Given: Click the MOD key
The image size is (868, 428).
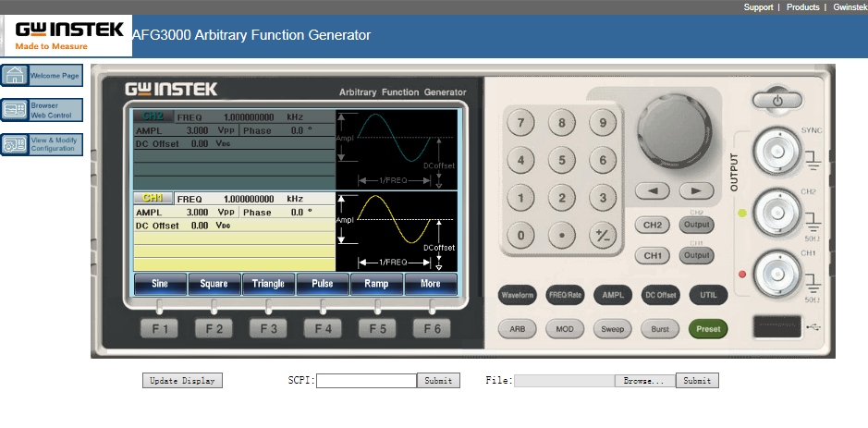Looking at the screenshot, I should (x=565, y=329).
